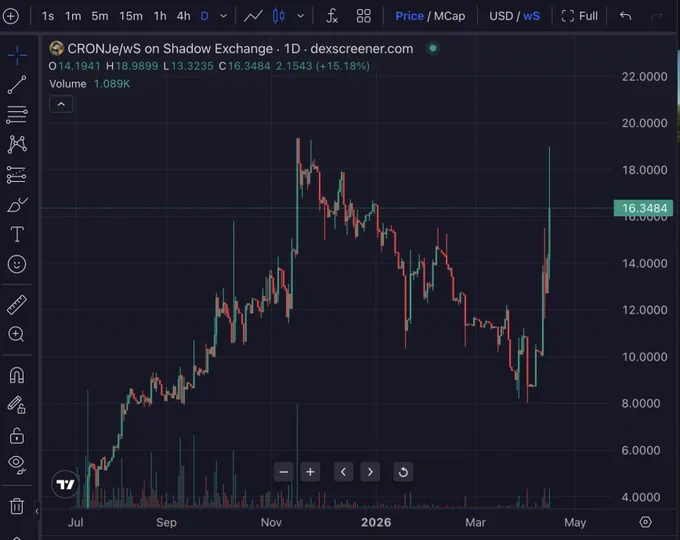Open the indicators fx menu
The width and height of the screenshot is (680, 540).
(x=332, y=16)
